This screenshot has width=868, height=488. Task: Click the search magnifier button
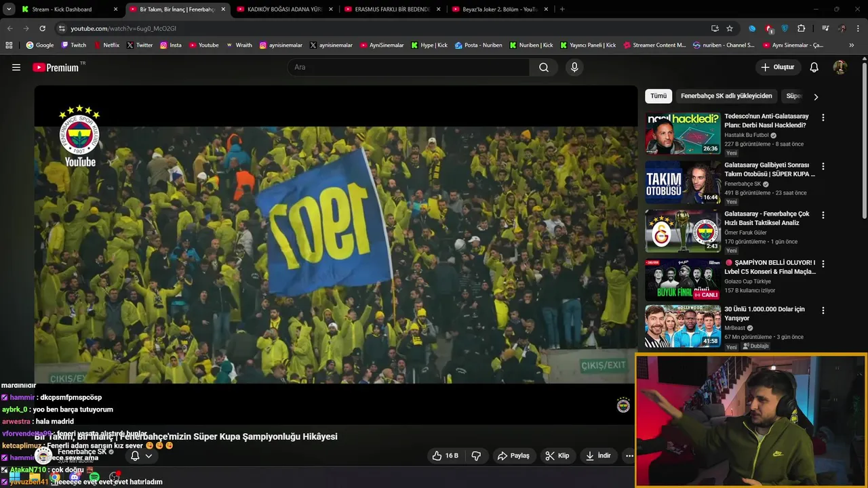pyautogui.click(x=544, y=67)
